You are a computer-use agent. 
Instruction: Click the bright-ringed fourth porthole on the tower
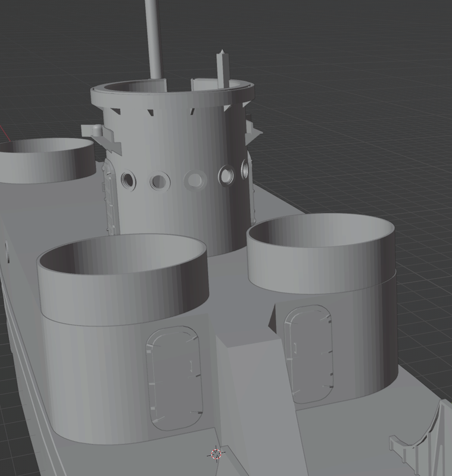pos(227,175)
